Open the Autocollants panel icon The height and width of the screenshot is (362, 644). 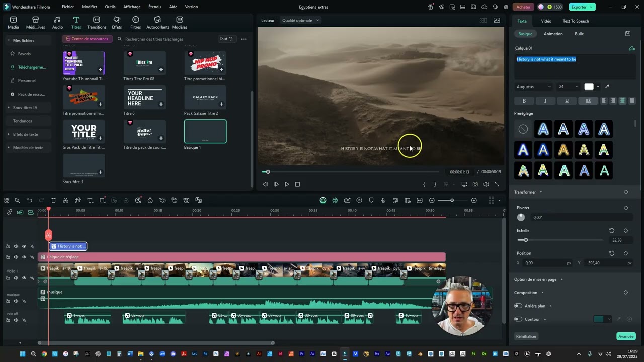tap(157, 23)
